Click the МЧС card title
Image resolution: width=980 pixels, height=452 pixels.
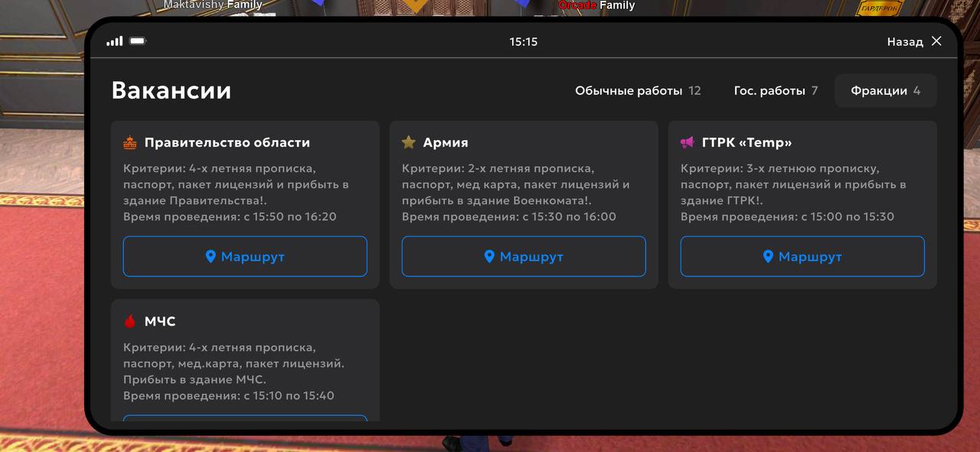pos(160,322)
